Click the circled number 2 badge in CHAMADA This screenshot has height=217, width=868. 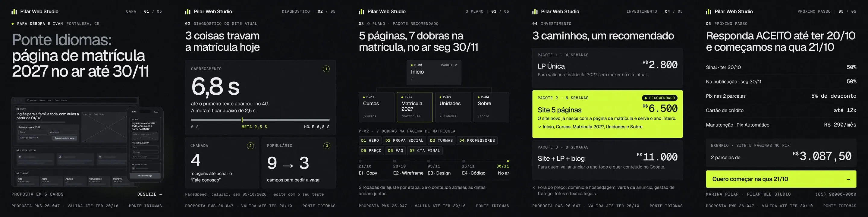pyautogui.click(x=250, y=146)
